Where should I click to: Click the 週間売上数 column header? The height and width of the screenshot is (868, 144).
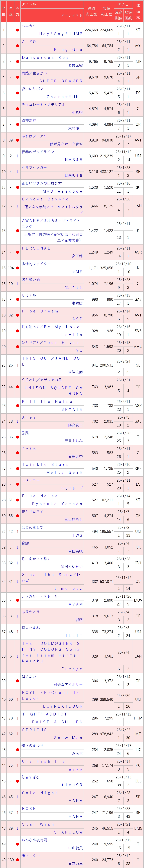[x=91, y=11]
